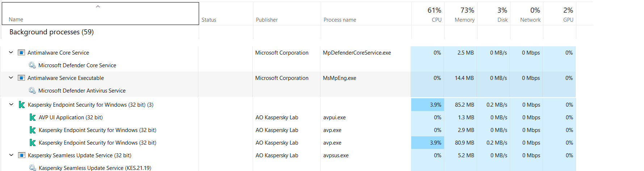Click the Kaspersky Seamless Update Service icon
Screen dimensions: 644x171
pos(22,155)
